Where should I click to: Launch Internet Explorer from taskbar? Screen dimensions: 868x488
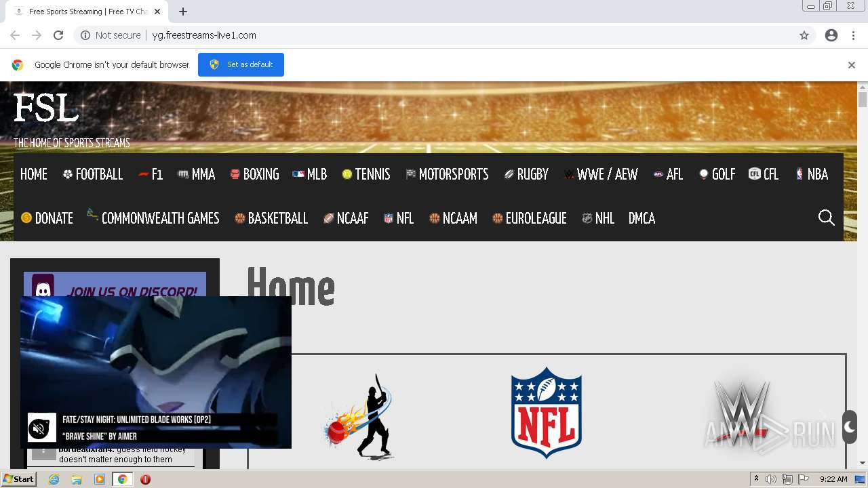[54, 479]
